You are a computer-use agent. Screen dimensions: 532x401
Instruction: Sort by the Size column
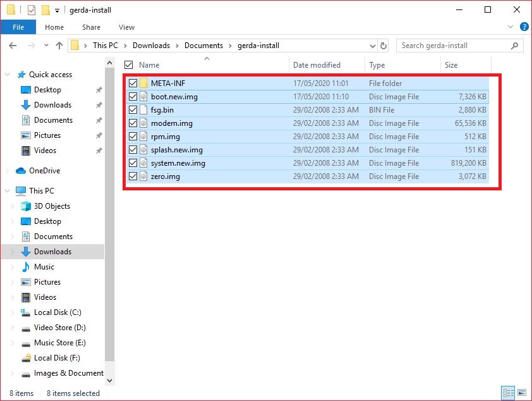(451, 65)
